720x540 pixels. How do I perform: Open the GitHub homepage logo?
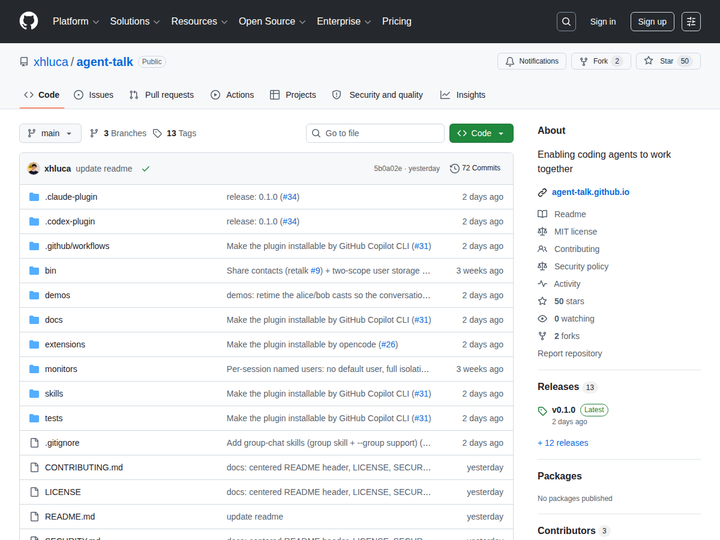click(x=28, y=21)
